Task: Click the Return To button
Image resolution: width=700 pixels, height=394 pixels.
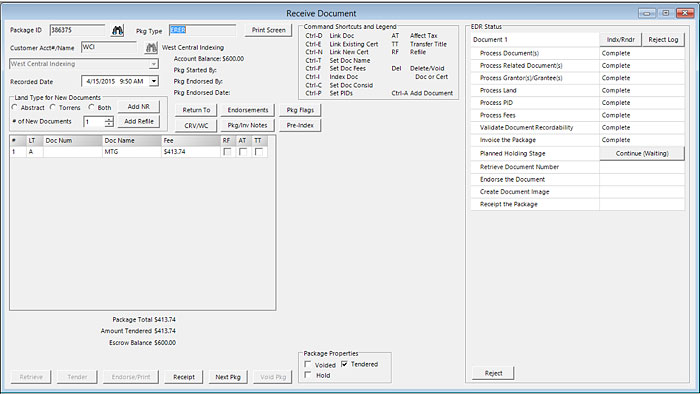Action: coord(196,110)
